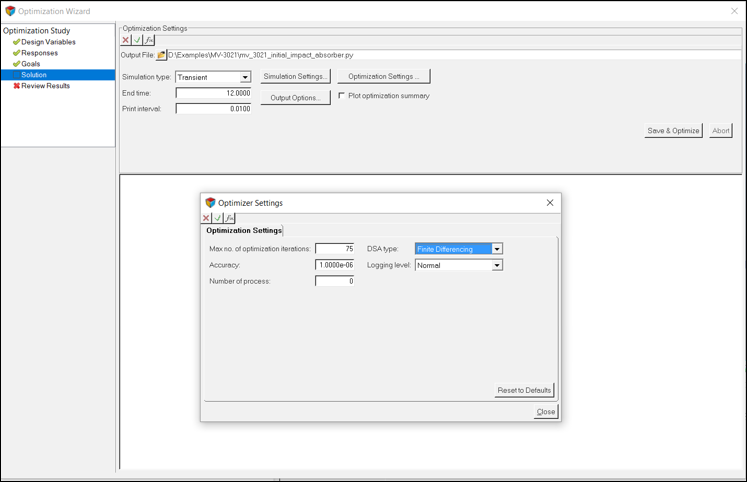Select the Optimization Settings tab in the dialog
Image resolution: width=747 pixels, height=482 pixels.
pyautogui.click(x=243, y=231)
